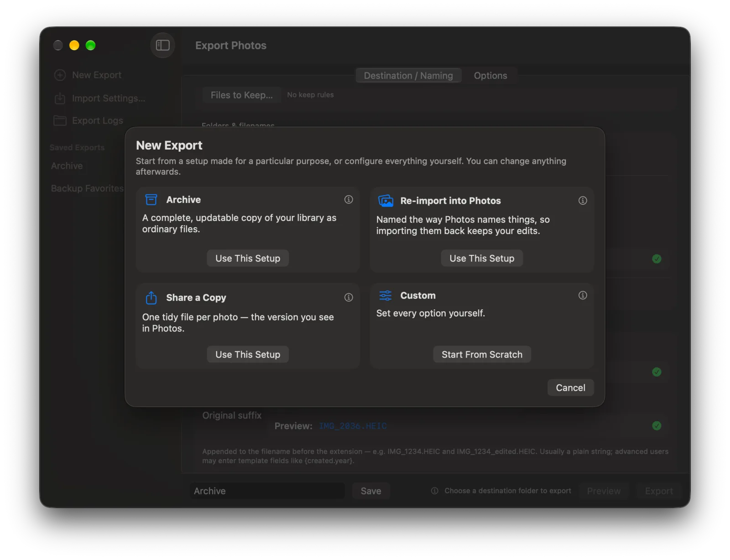Click the Export button in bottom bar

pyautogui.click(x=659, y=491)
